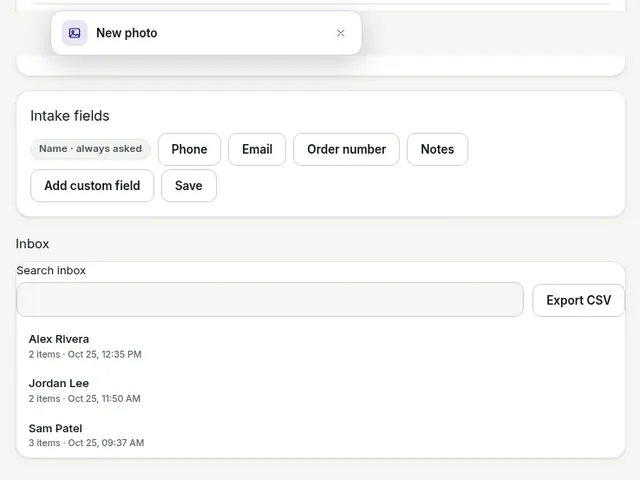The height and width of the screenshot is (480, 640).
Task: Toggle the Email intake field
Action: (257, 149)
